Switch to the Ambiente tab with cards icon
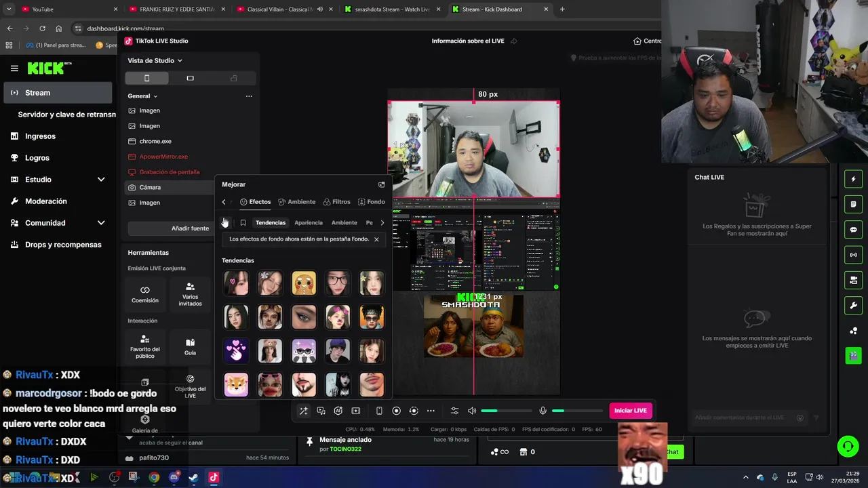Viewport: 868px width, 488px height. click(x=297, y=202)
